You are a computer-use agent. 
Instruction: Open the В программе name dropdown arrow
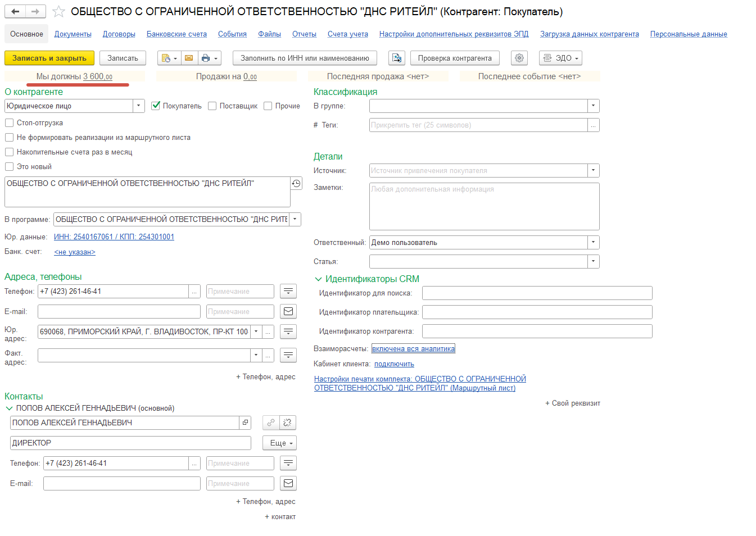(295, 220)
